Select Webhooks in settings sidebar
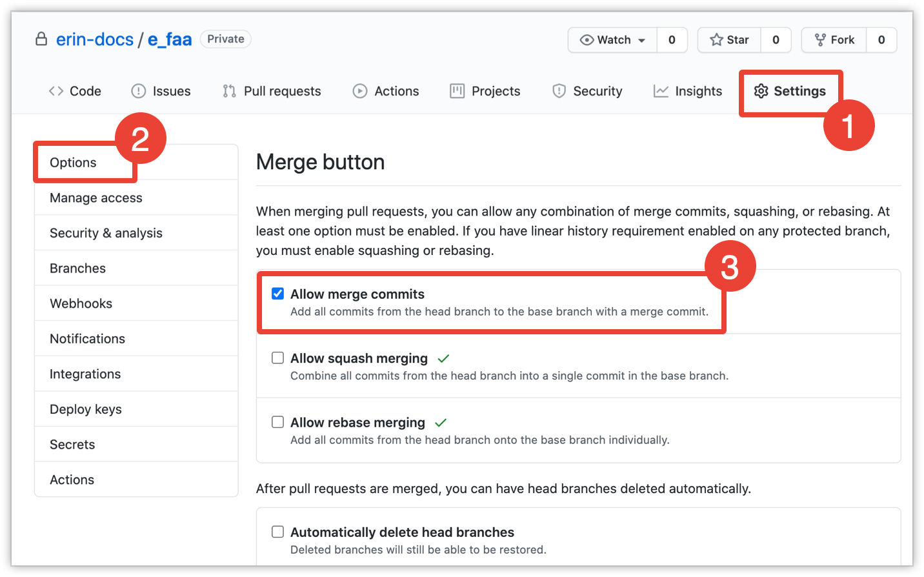924x577 pixels. point(81,303)
